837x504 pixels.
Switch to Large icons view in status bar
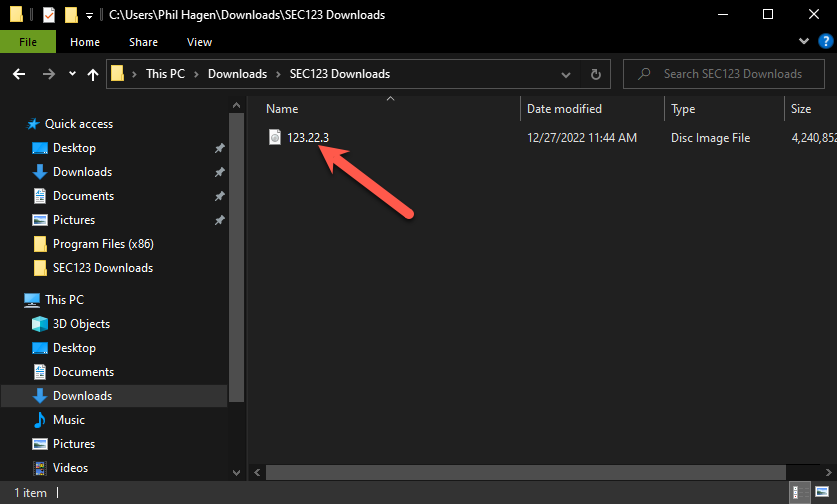point(822,492)
